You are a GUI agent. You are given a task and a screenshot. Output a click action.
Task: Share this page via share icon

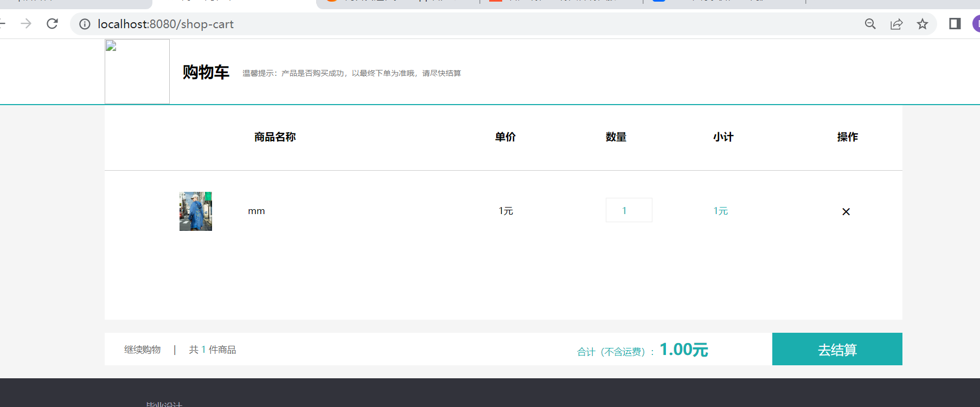click(x=896, y=24)
